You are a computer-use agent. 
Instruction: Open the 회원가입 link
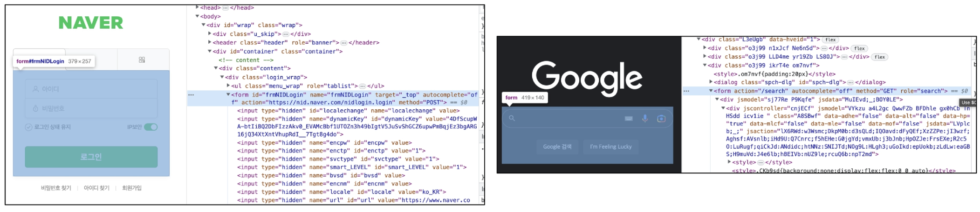click(132, 188)
